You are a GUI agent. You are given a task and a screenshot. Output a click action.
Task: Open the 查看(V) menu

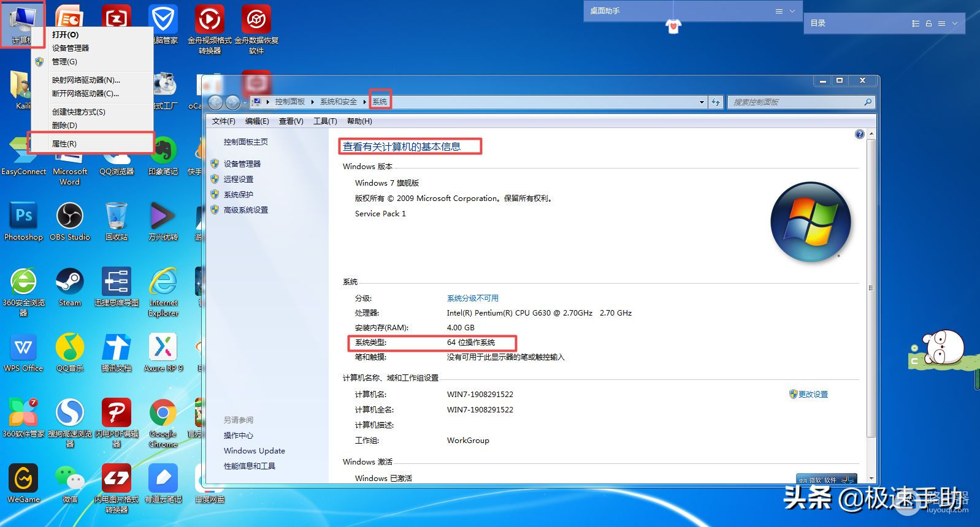click(x=291, y=121)
